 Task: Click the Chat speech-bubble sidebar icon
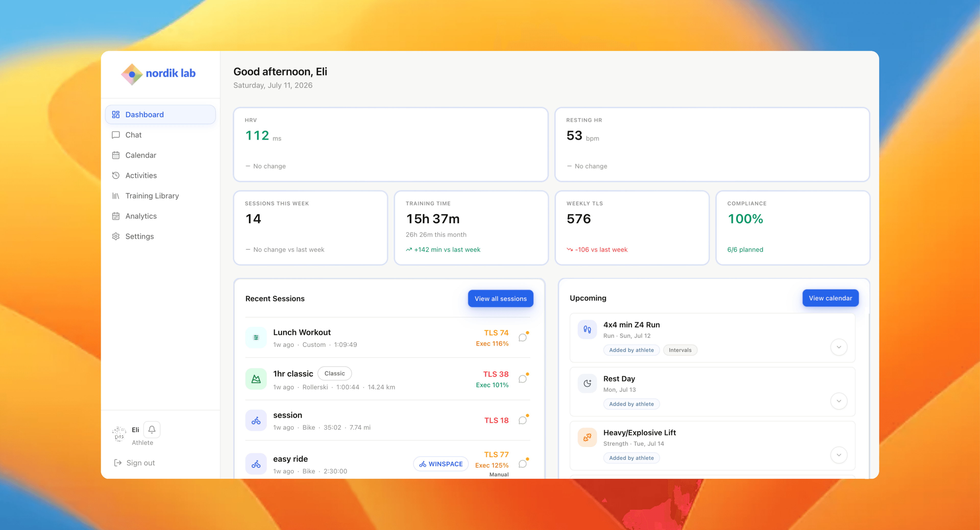coord(116,135)
